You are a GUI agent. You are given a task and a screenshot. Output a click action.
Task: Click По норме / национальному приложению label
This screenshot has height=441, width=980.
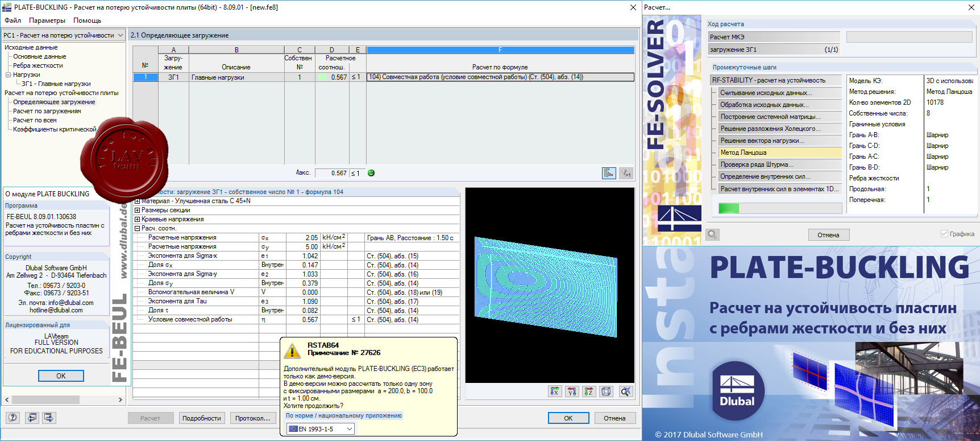click(x=344, y=416)
